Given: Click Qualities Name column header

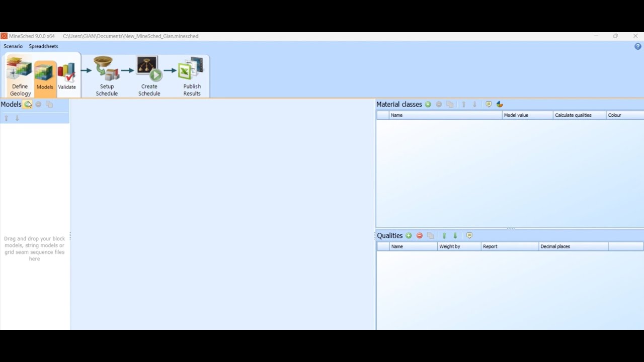Looking at the screenshot, I should click(x=413, y=246).
